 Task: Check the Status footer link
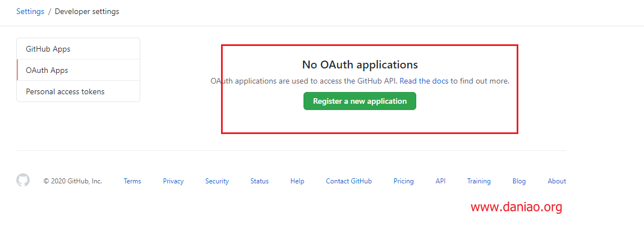260,181
